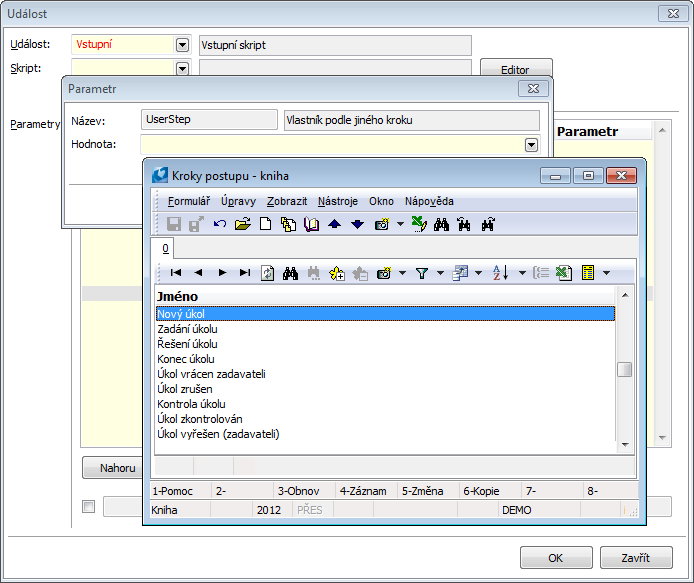
Task: Expand dropdown next to list toolbar camera
Action: (402, 273)
